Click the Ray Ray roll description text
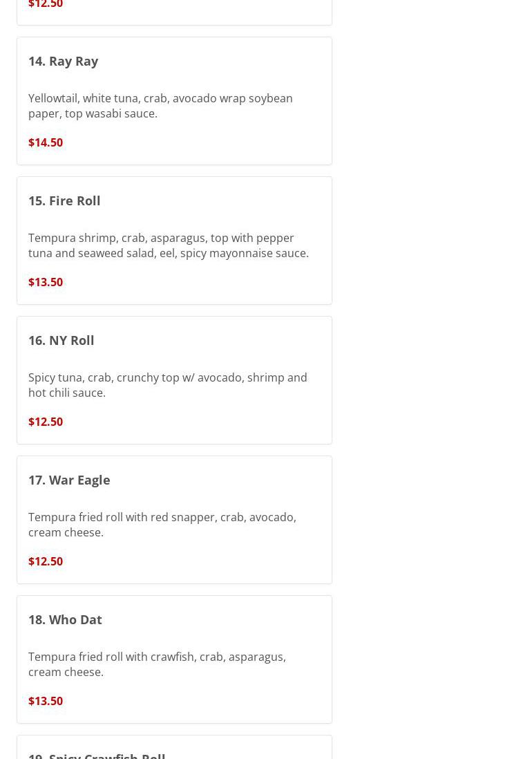This screenshot has height=759, width=532. [x=160, y=106]
